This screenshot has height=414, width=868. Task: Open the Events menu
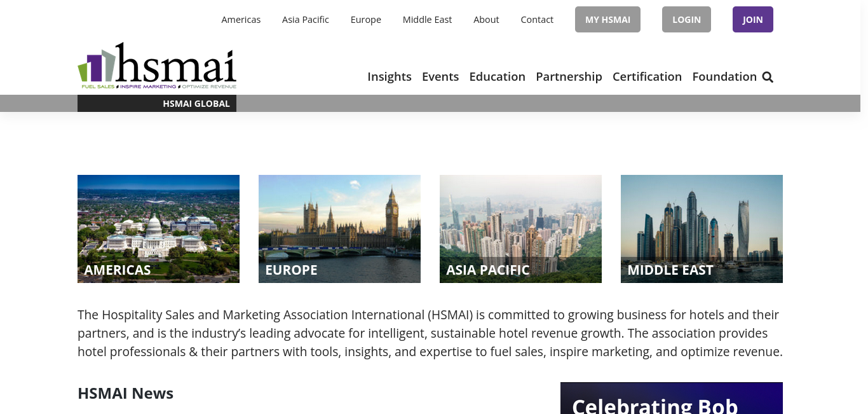click(x=440, y=77)
